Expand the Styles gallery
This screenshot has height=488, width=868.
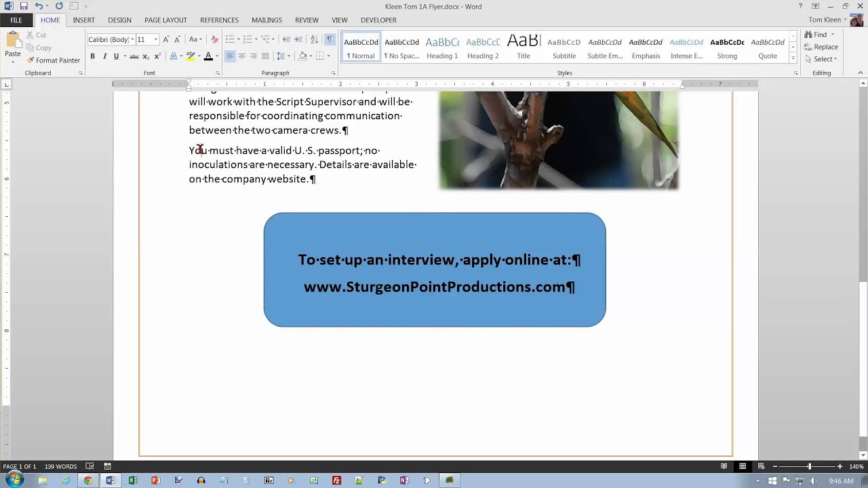(x=793, y=58)
